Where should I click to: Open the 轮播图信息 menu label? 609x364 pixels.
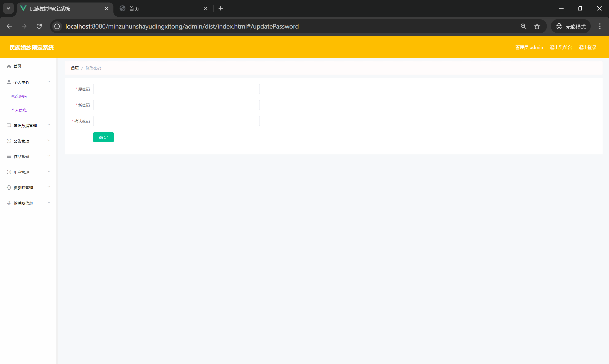click(23, 203)
